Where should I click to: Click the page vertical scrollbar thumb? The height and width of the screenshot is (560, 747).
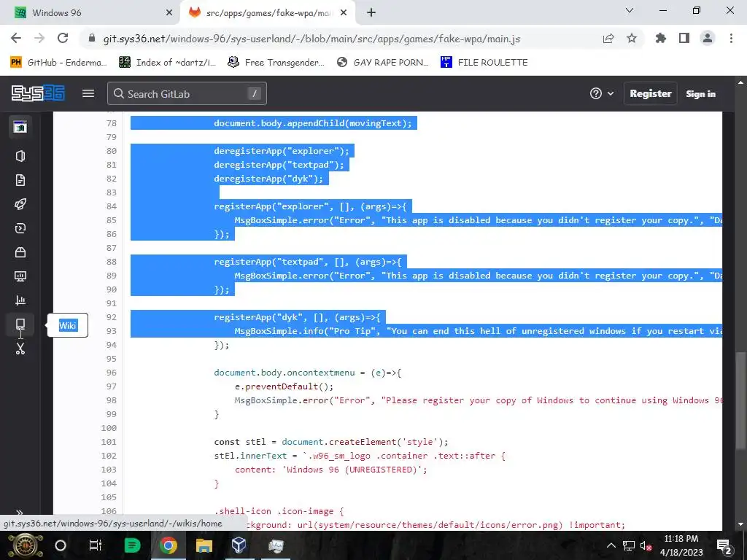(x=741, y=400)
